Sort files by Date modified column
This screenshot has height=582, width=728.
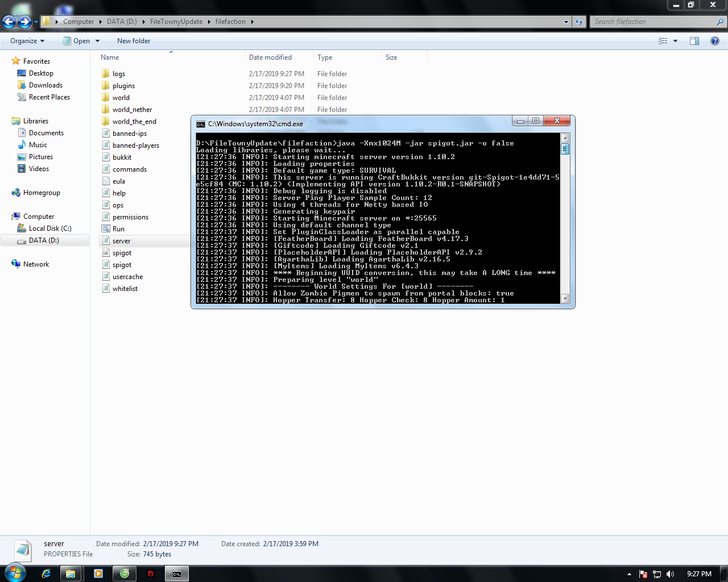coord(270,57)
